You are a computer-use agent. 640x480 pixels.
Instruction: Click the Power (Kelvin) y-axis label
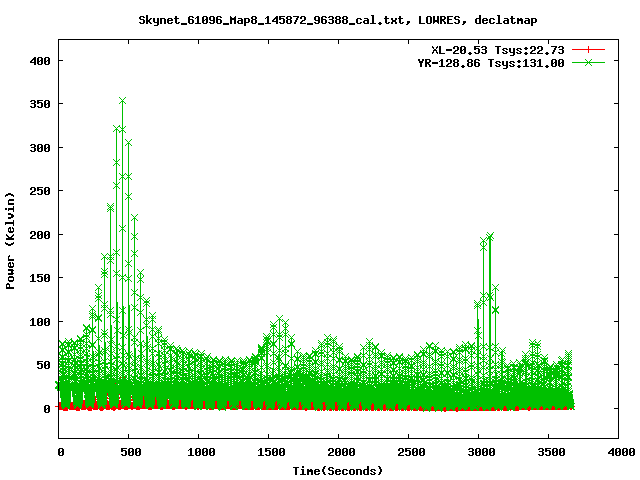coord(11,240)
